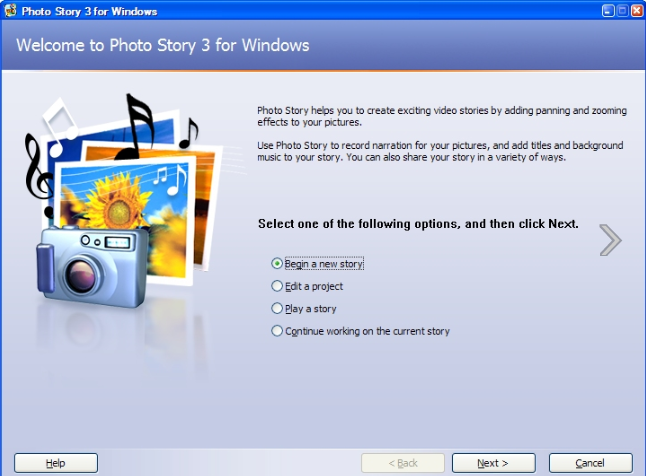Click the Photo Story app icon in title bar
The image size is (646, 476).
coord(10,11)
